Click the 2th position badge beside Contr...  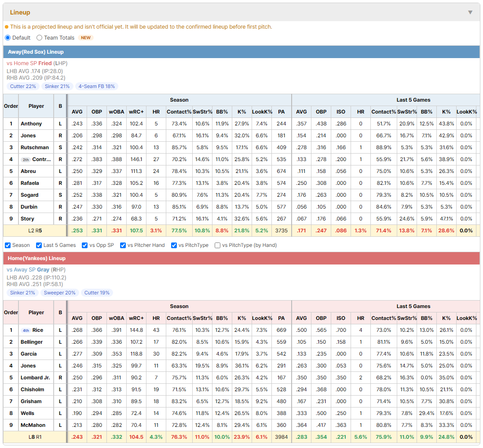[26, 160]
